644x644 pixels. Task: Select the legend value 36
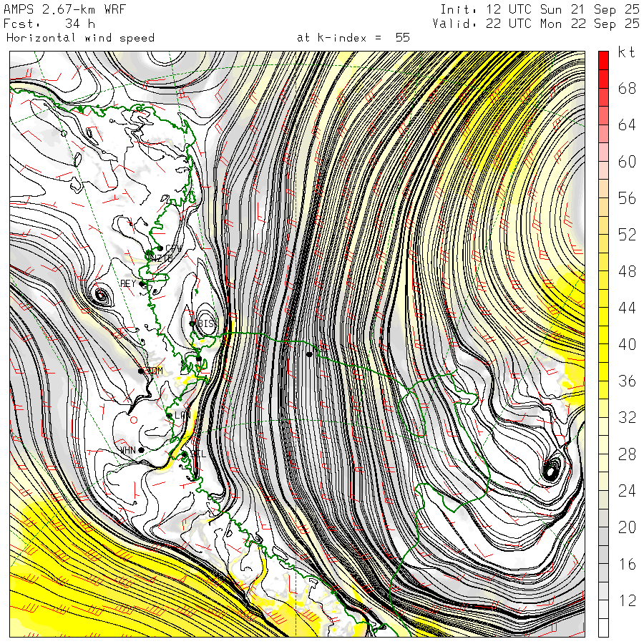pyautogui.click(x=627, y=381)
